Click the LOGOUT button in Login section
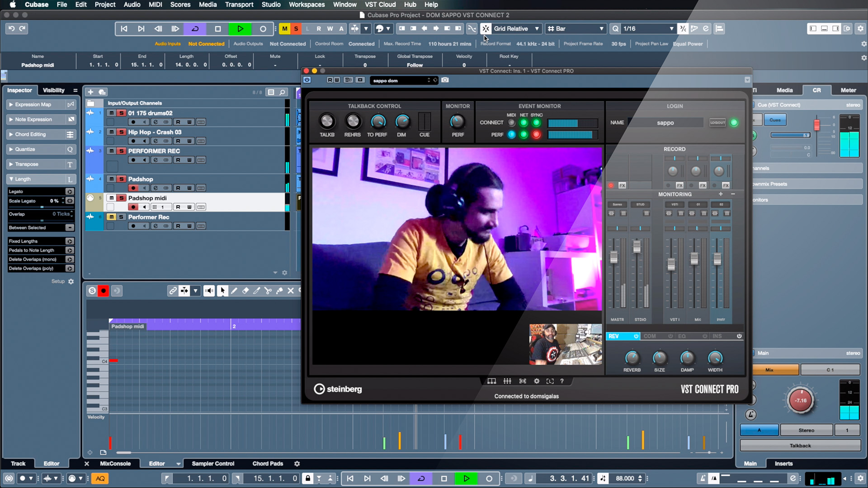Image resolution: width=868 pixels, height=488 pixels. [x=717, y=122]
